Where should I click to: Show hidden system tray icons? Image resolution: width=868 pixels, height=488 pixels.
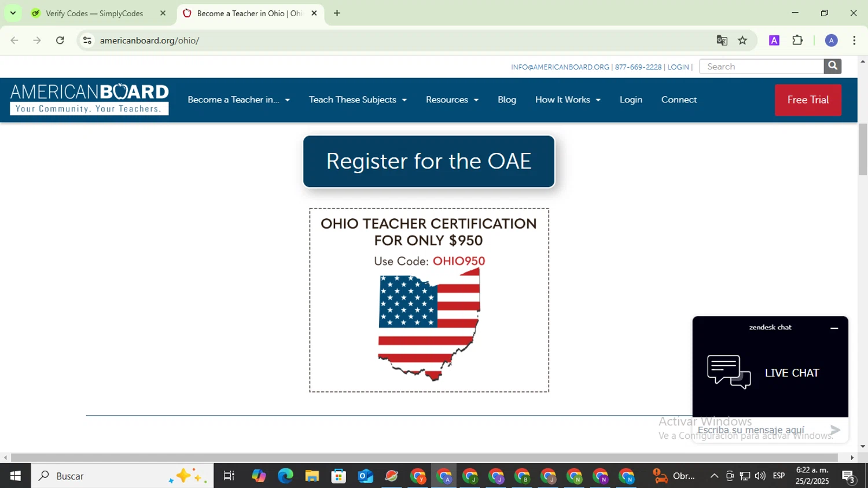pyautogui.click(x=714, y=476)
